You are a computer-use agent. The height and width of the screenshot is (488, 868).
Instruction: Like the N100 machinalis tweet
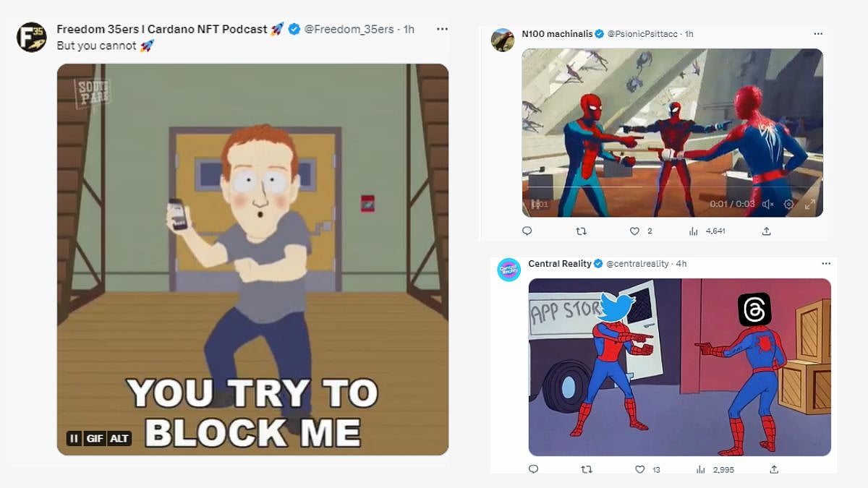[634, 231]
